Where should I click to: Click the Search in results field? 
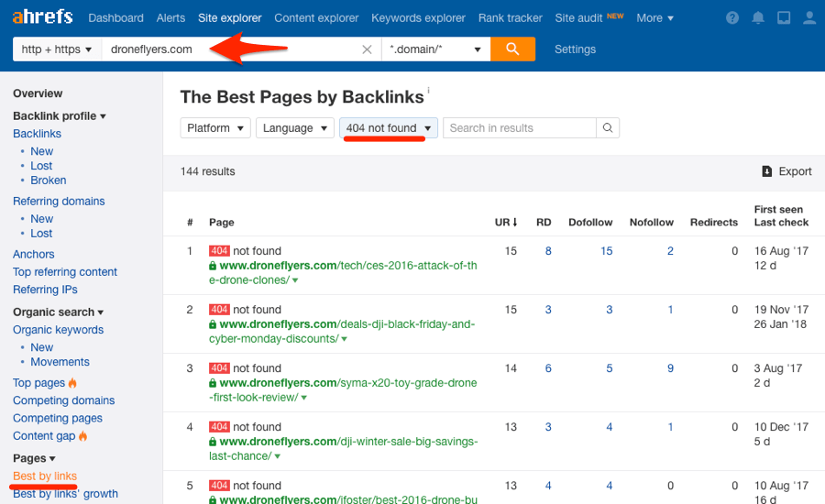pyautogui.click(x=520, y=128)
